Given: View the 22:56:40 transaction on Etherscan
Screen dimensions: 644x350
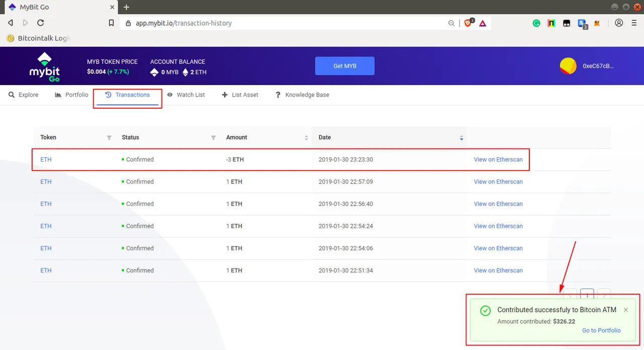Looking at the screenshot, I should (x=498, y=204).
